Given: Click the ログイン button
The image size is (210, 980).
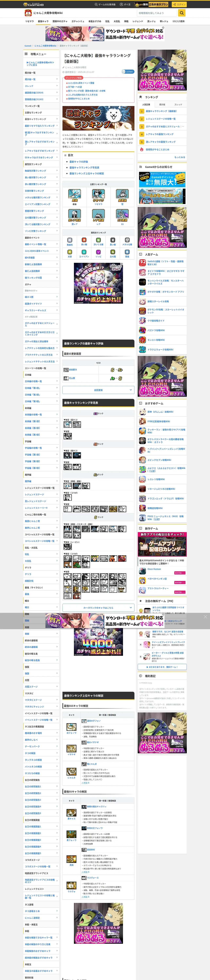Looking at the screenshot, I should (179, 5).
